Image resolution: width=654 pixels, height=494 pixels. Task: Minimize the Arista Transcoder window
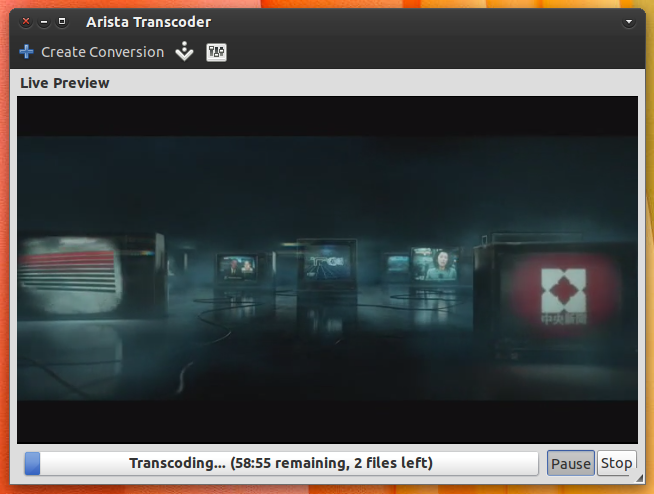pos(44,21)
